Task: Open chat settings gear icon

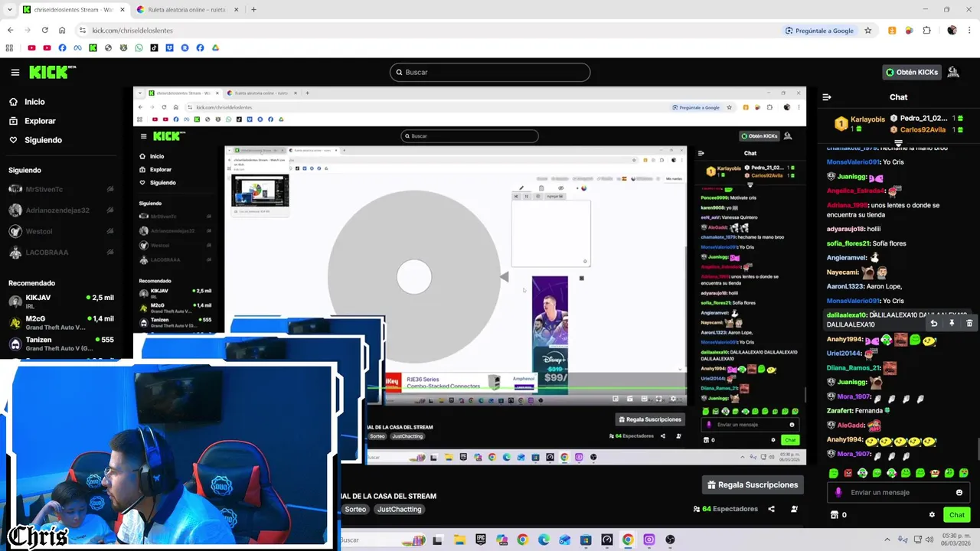Action: pos(932,515)
